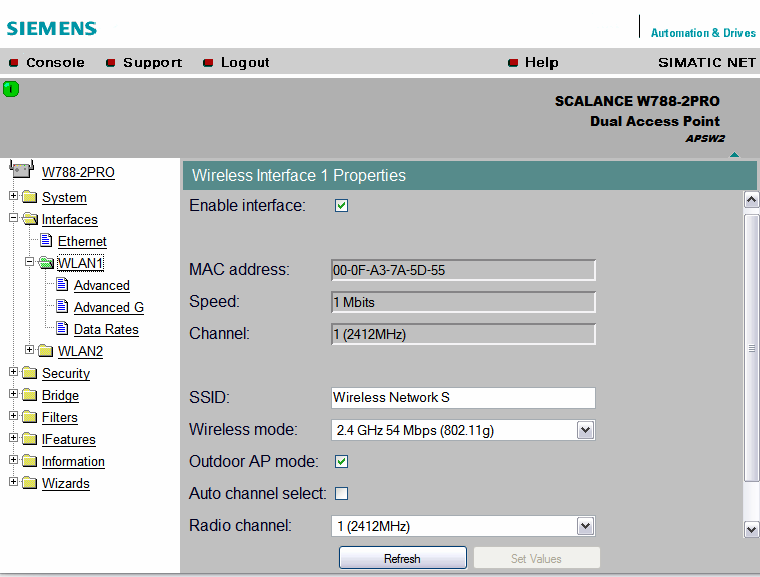Click the Set Values button
The image size is (760, 577).
[537, 558]
